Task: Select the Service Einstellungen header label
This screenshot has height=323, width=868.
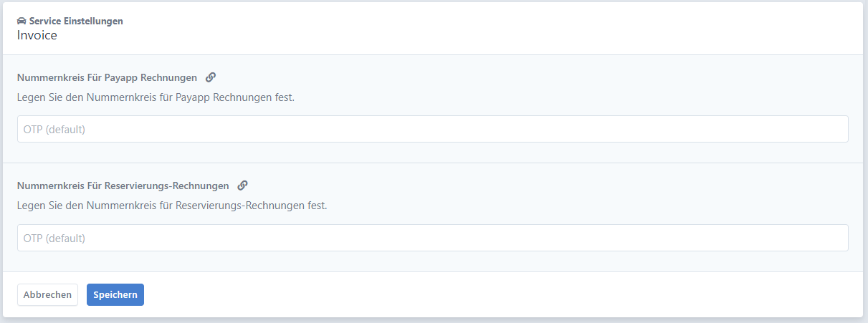Action: (76, 21)
